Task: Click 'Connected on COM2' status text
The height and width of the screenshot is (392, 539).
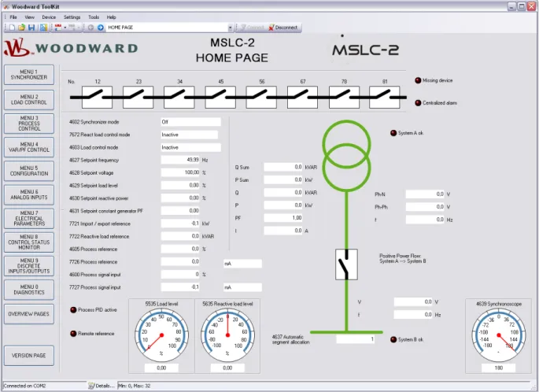Action: [x=24, y=386]
